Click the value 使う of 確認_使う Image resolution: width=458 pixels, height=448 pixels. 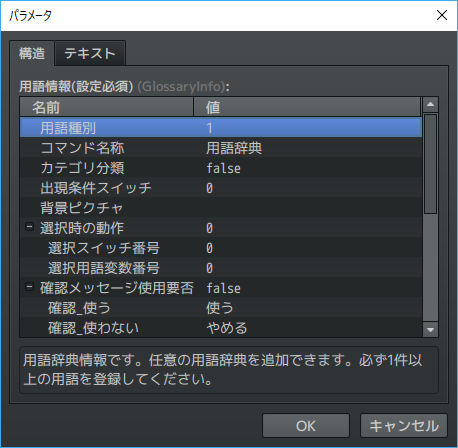tap(220, 308)
